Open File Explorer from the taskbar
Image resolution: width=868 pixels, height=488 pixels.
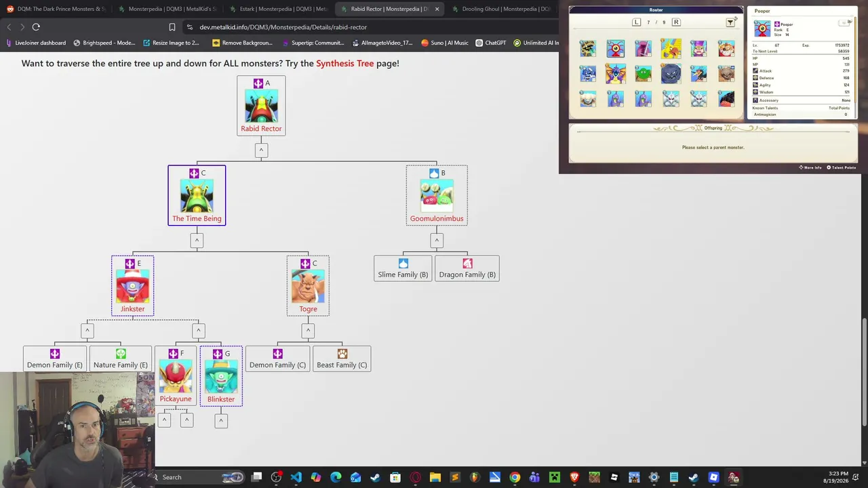tap(435, 477)
